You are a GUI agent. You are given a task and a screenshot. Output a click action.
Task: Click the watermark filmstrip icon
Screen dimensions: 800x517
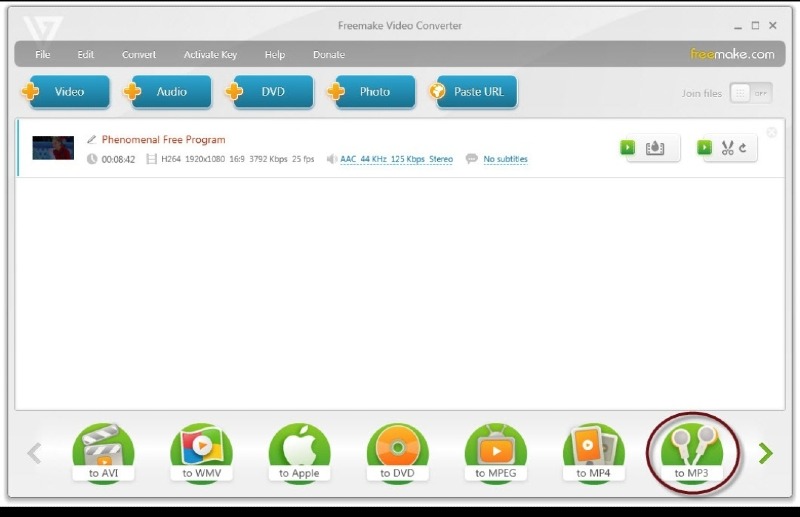point(655,148)
